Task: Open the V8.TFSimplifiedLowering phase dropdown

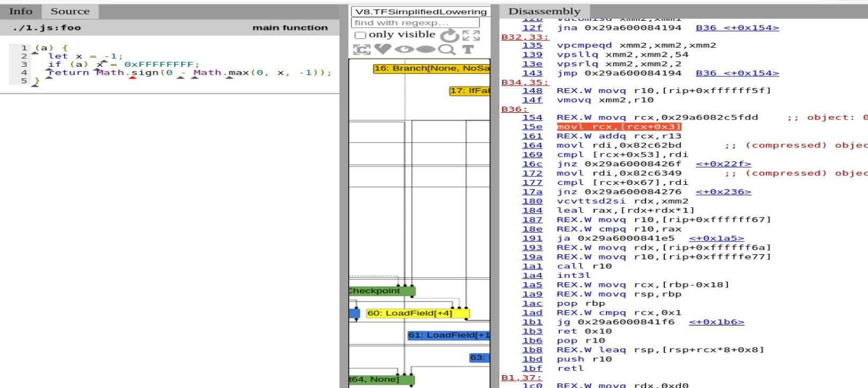Action: point(420,12)
